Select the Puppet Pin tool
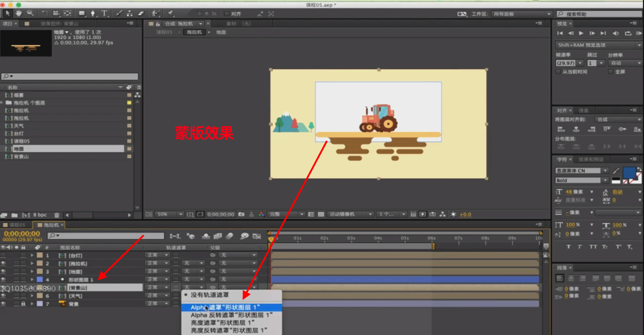This screenshot has width=644, height=335. point(171,13)
